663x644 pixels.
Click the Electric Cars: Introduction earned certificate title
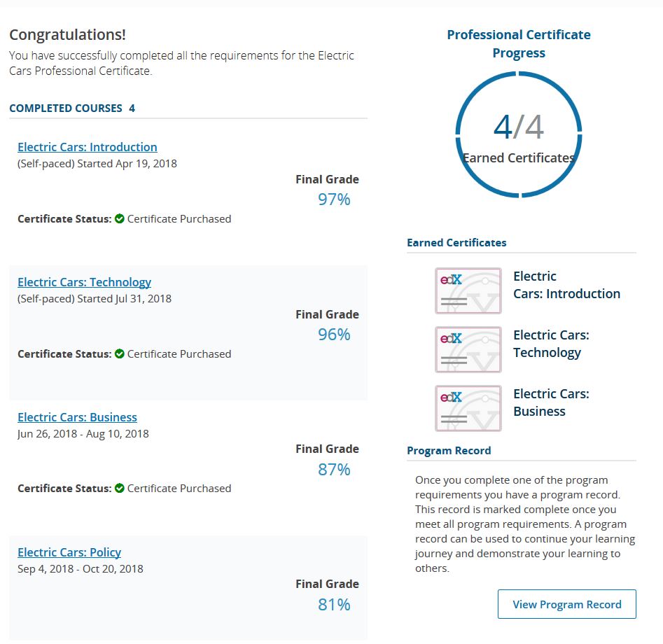(566, 285)
